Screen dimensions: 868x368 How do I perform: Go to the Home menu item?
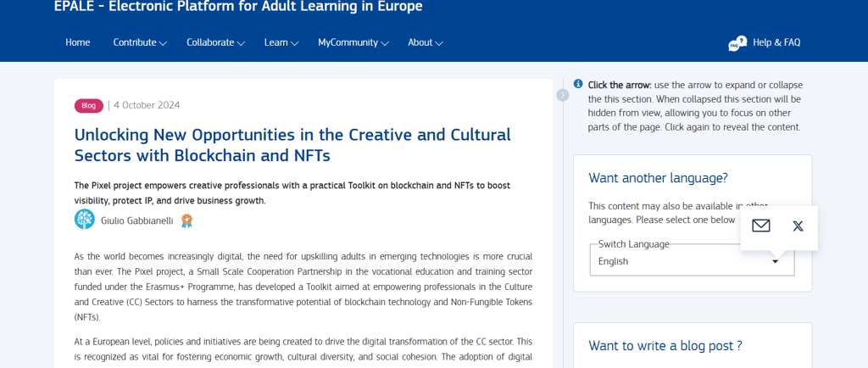pyautogui.click(x=77, y=42)
